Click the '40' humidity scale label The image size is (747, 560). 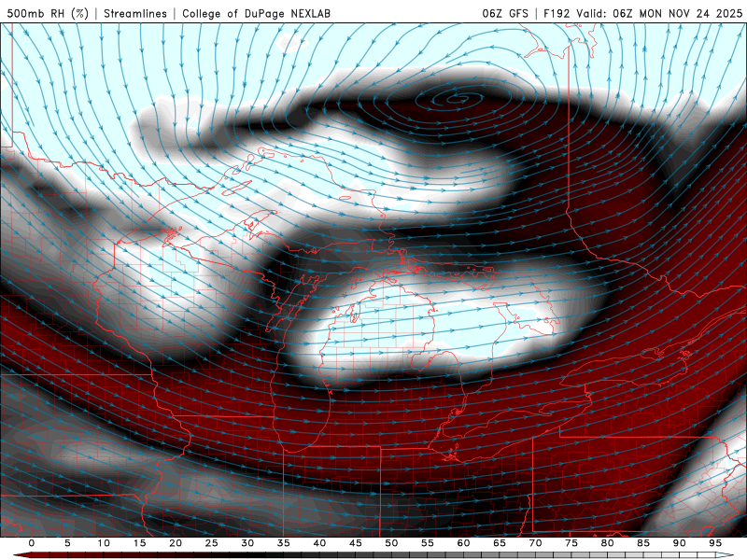coord(319,543)
